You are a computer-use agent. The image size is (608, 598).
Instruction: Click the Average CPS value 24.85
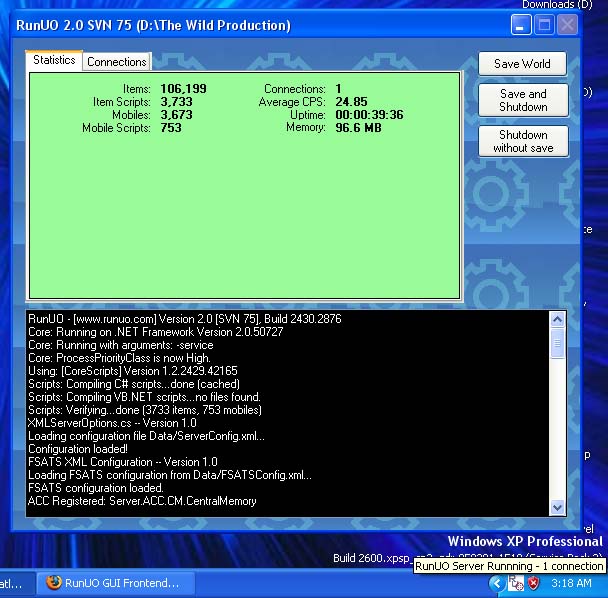(x=351, y=102)
